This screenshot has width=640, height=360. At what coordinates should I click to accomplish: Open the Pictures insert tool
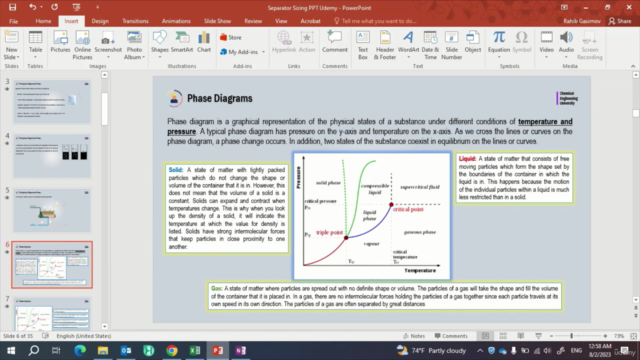[60, 42]
